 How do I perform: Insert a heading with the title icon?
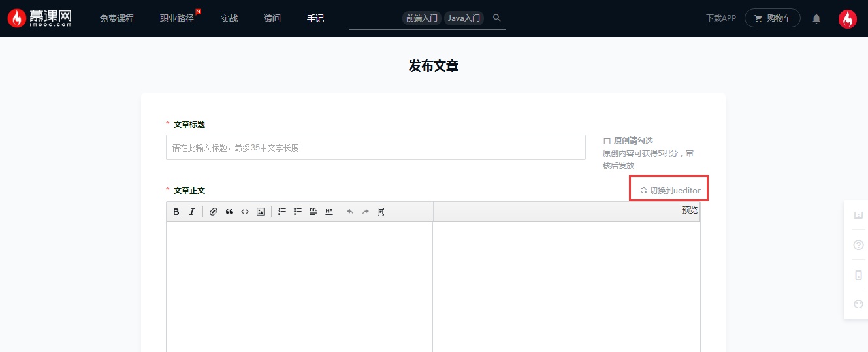(313, 212)
